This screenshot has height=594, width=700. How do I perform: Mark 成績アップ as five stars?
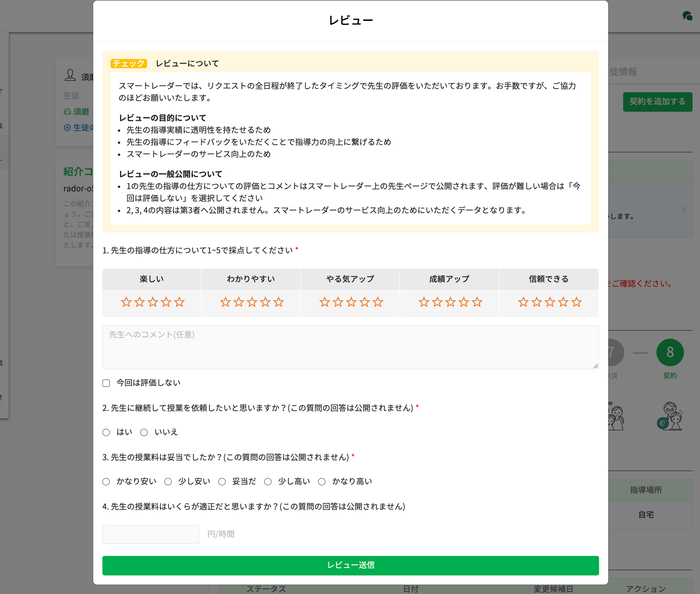(x=477, y=302)
